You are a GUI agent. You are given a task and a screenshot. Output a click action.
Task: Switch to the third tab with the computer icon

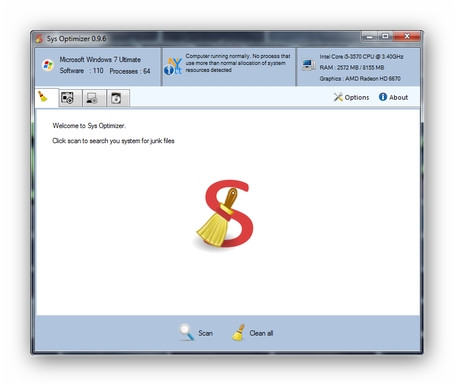pos(94,98)
